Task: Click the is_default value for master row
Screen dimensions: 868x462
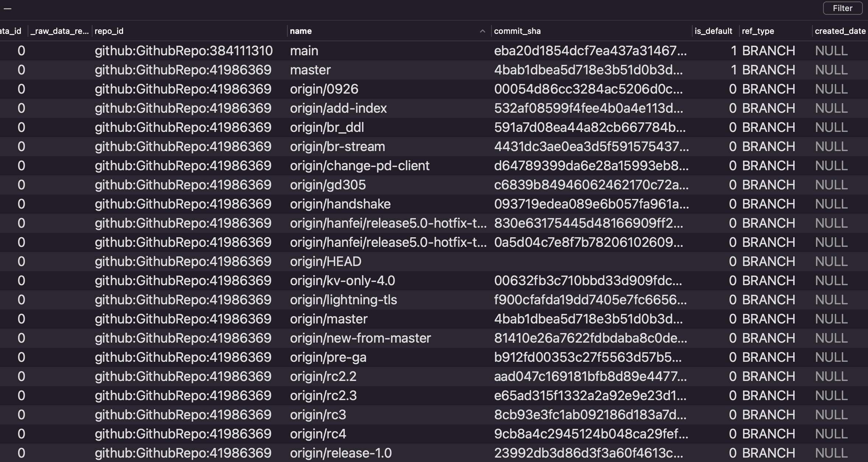Action: click(x=733, y=70)
